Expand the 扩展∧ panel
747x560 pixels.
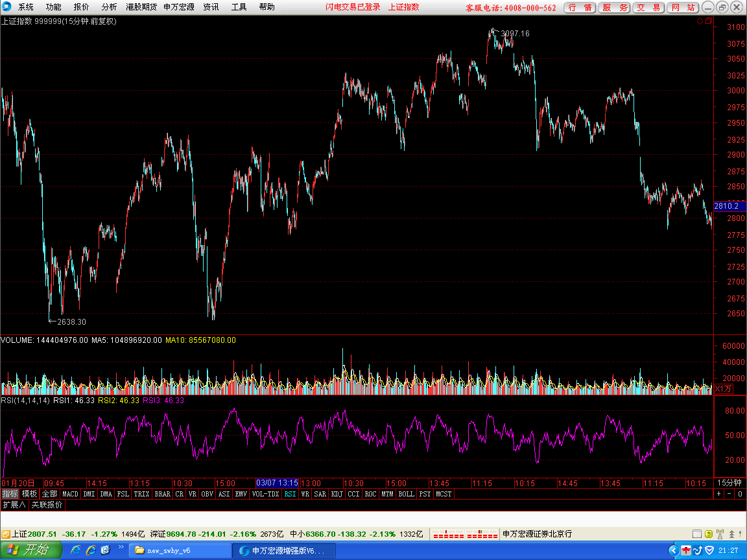coord(14,504)
